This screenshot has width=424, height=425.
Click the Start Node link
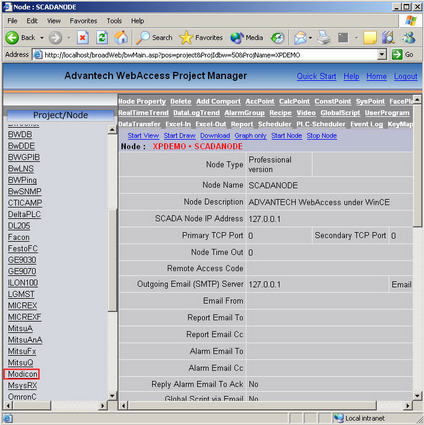click(x=286, y=136)
